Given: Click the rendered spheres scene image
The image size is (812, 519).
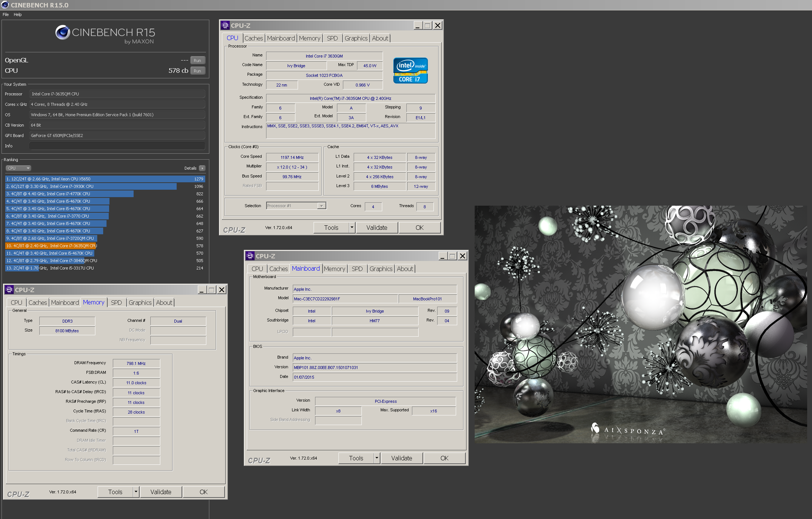Looking at the screenshot, I should click(x=641, y=324).
